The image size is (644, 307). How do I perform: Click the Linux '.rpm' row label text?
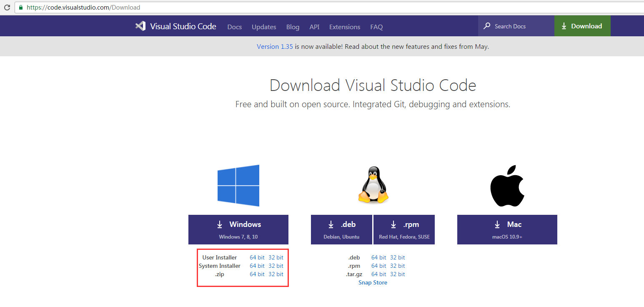354,266
